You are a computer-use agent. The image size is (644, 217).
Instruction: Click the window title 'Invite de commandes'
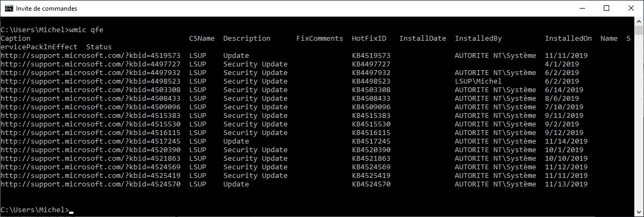[x=47, y=9]
